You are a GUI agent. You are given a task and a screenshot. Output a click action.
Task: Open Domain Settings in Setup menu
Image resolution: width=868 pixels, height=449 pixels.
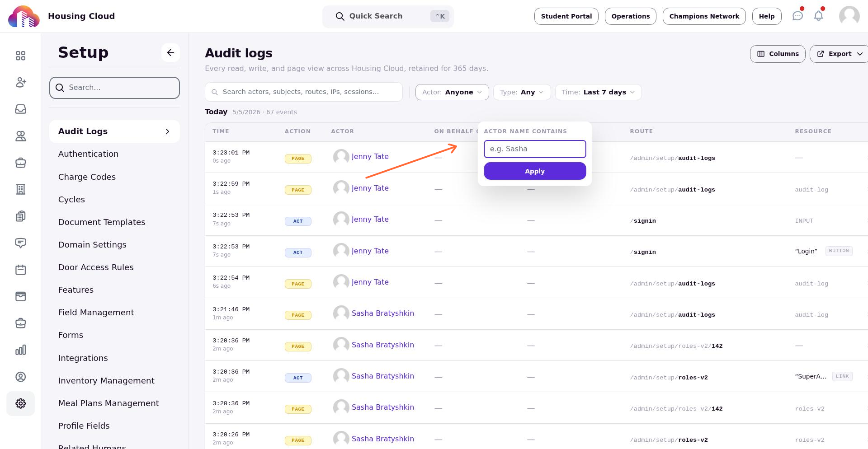click(x=92, y=245)
